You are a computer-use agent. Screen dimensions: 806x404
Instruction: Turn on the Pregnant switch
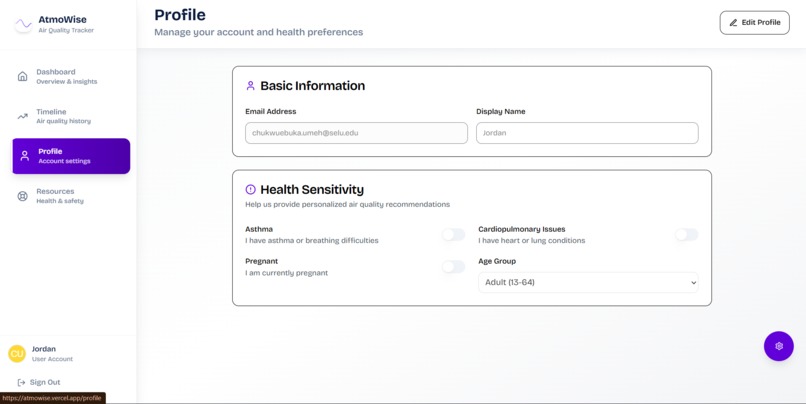[453, 267]
